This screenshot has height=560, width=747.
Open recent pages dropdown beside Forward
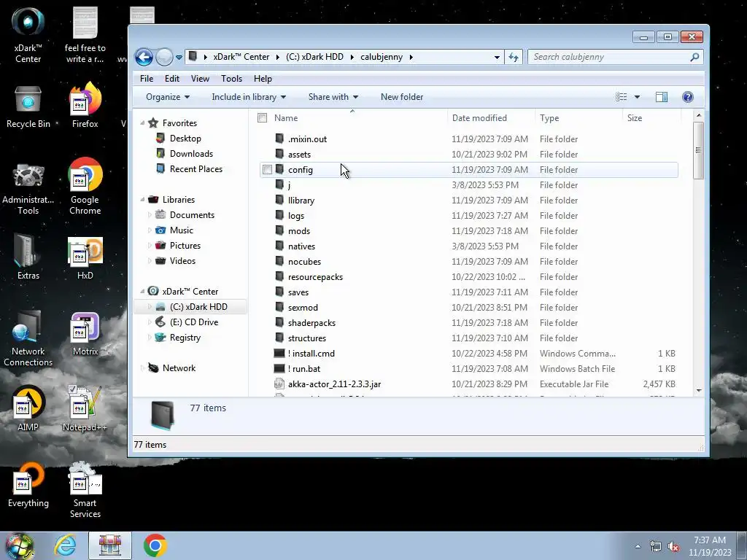pyautogui.click(x=179, y=57)
